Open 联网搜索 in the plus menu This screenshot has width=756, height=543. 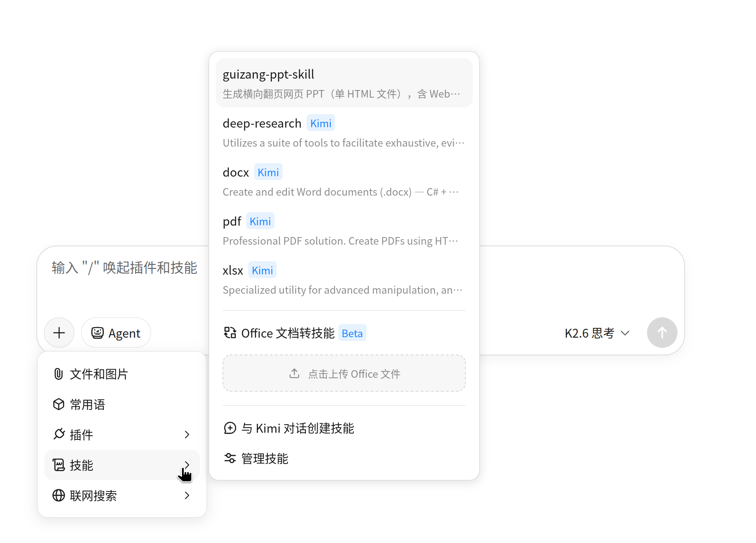(x=122, y=495)
